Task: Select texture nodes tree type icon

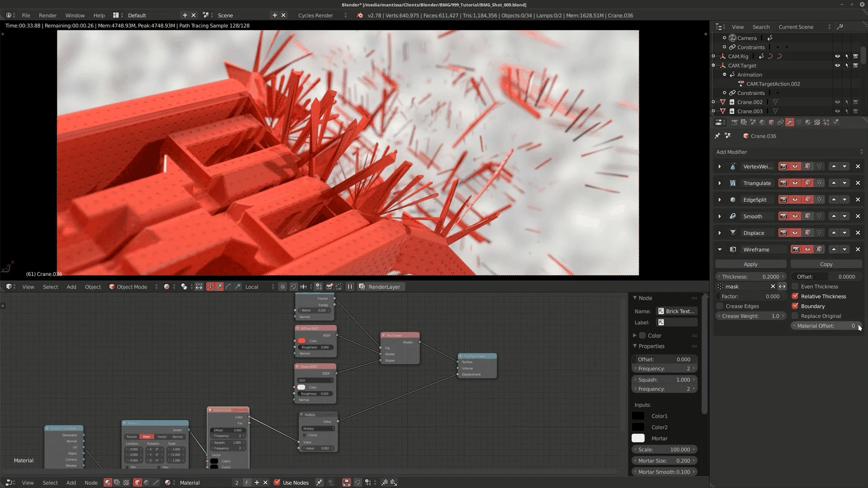Action: pyautogui.click(x=126, y=483)
